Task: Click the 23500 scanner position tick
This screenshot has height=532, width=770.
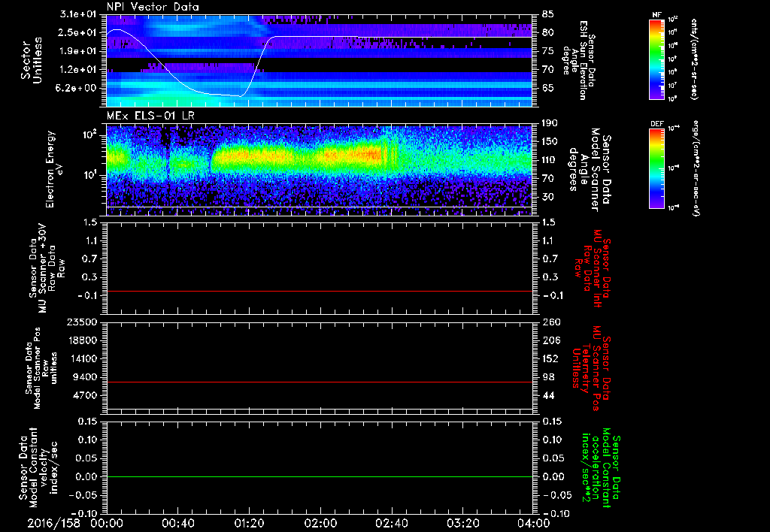Action: click(82, 322)
